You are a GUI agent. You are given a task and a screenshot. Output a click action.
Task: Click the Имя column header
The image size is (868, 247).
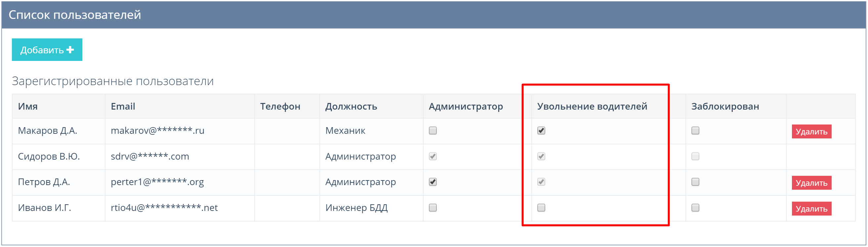coord(28,106)
